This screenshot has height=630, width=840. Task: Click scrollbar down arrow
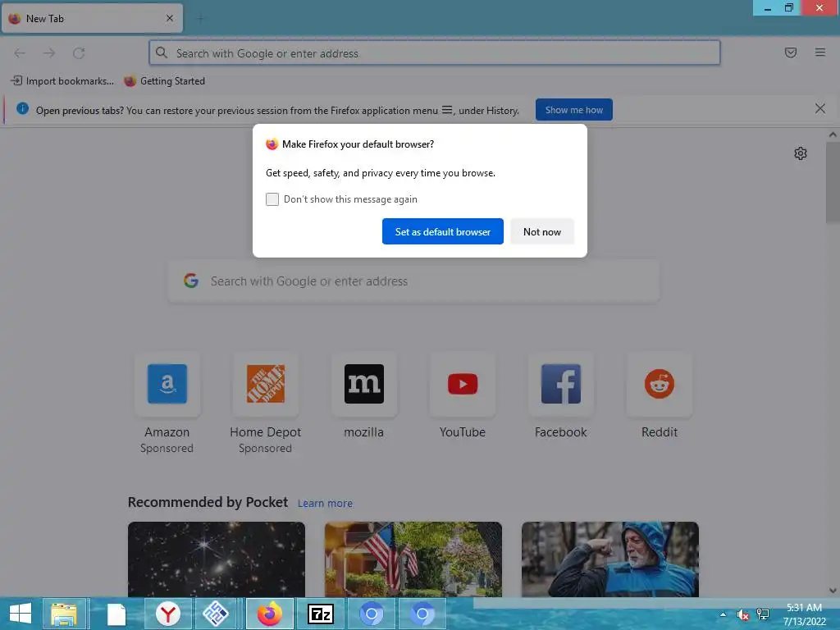click(833, 591)
